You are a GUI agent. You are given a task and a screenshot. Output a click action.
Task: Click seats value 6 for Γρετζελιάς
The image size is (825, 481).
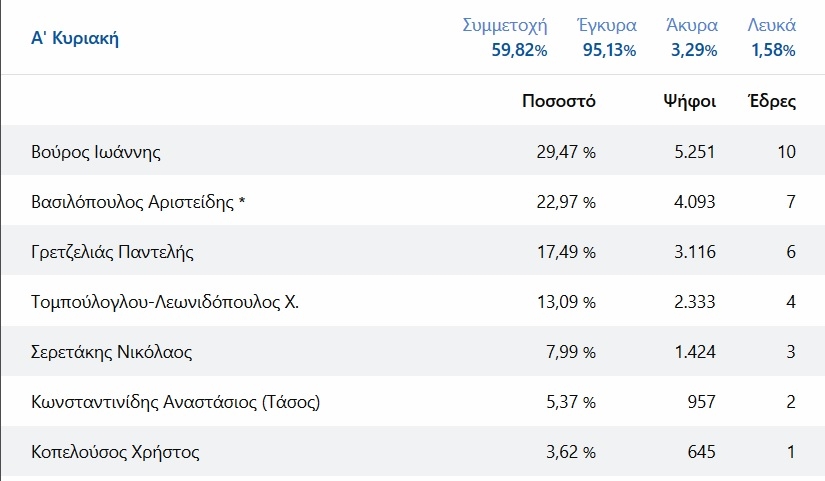point(791,252)
